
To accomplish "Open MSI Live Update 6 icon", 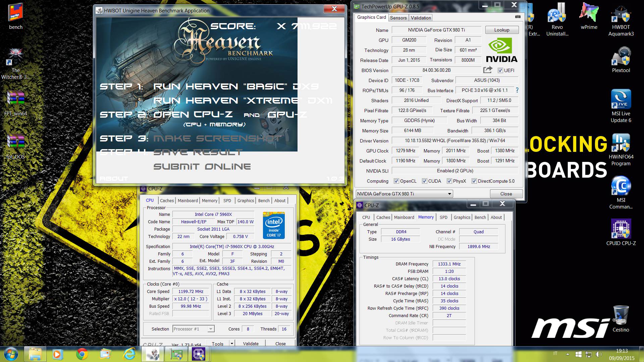I will (621, 107).
